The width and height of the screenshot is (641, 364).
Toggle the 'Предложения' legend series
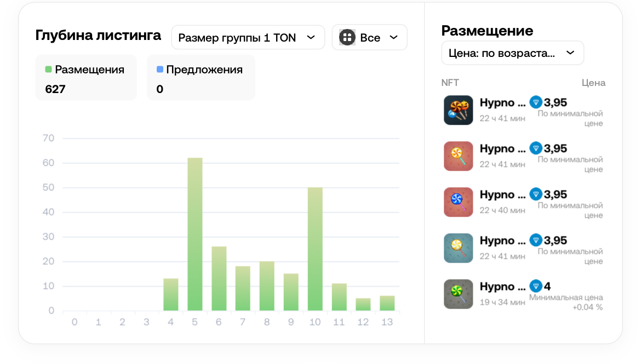201,78
